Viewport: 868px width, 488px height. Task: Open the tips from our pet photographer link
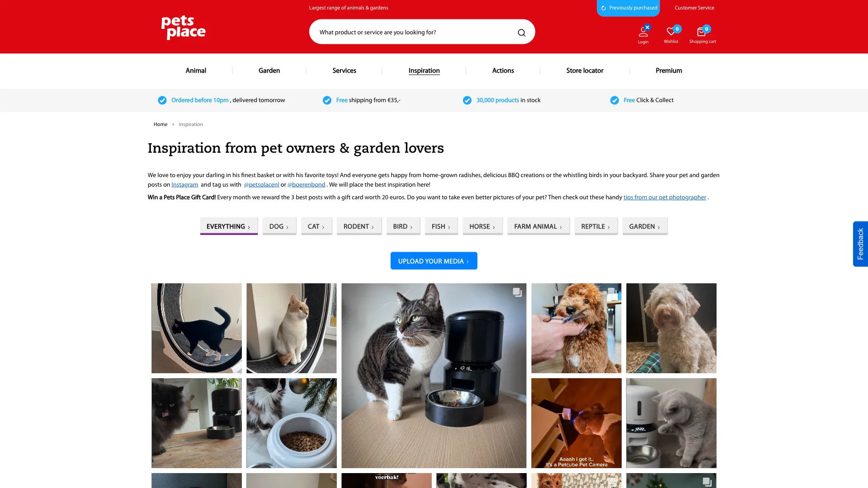click(665, 197)
